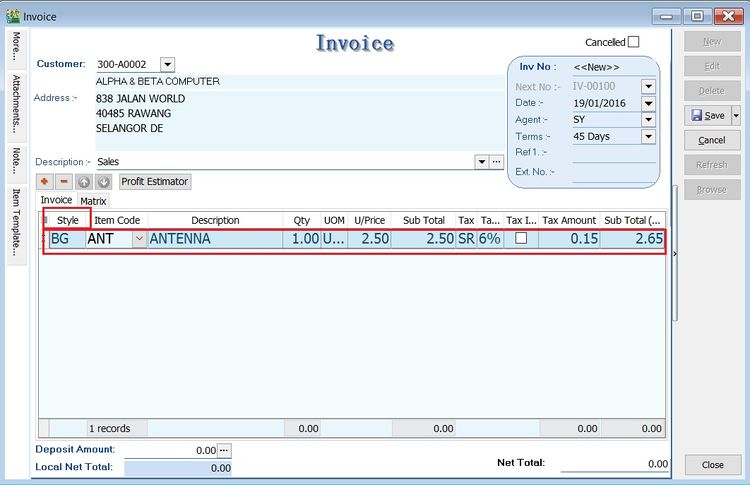Click the move row up arrow icon
750x485 pixels.
coord(84,182)
